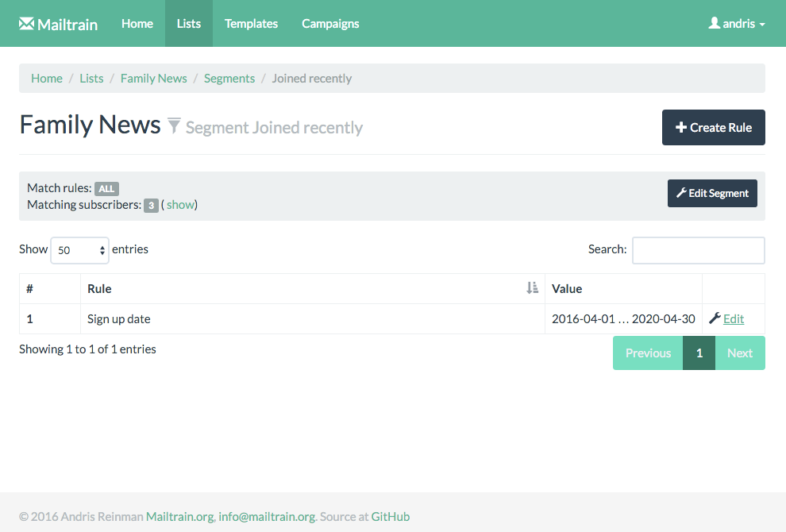
Task: Sort table by Value column header
Action: (623, 288)
